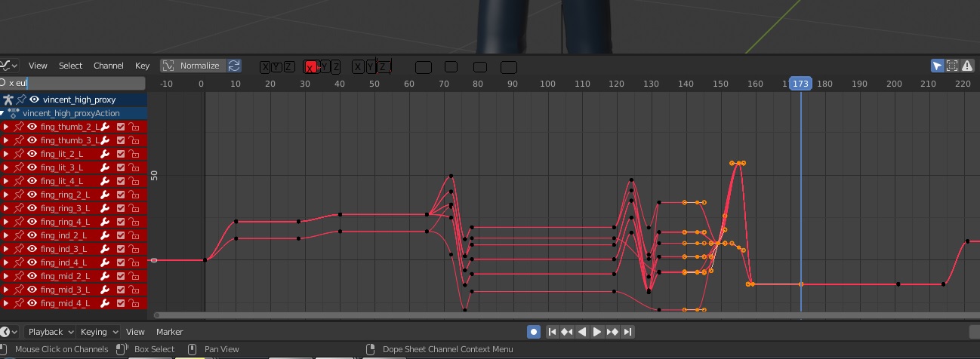Uncheck mute checkbox for fing_thumb_2_L
This screenshot has height=359, width=980.
pos(121,127)
